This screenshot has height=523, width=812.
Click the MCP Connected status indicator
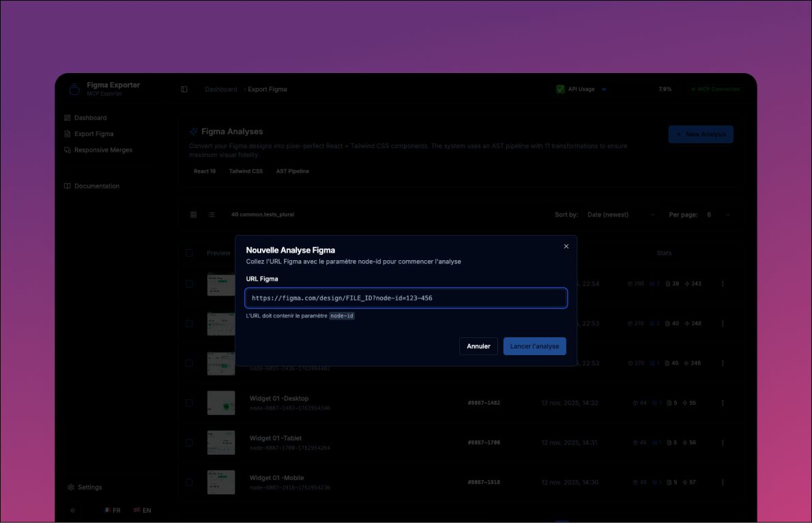pyautogui.click(x=716, y=89)
